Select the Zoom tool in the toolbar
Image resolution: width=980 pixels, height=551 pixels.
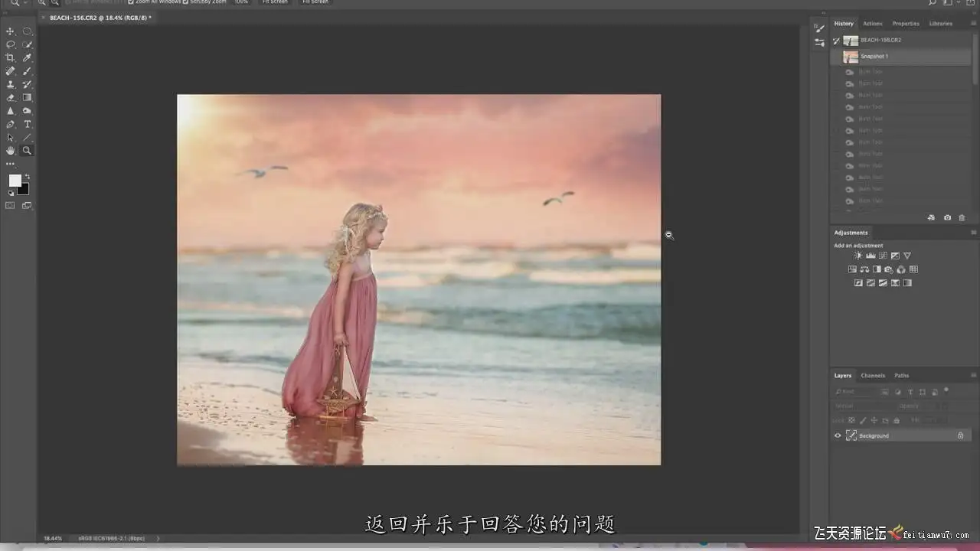(x=28, y=151)
